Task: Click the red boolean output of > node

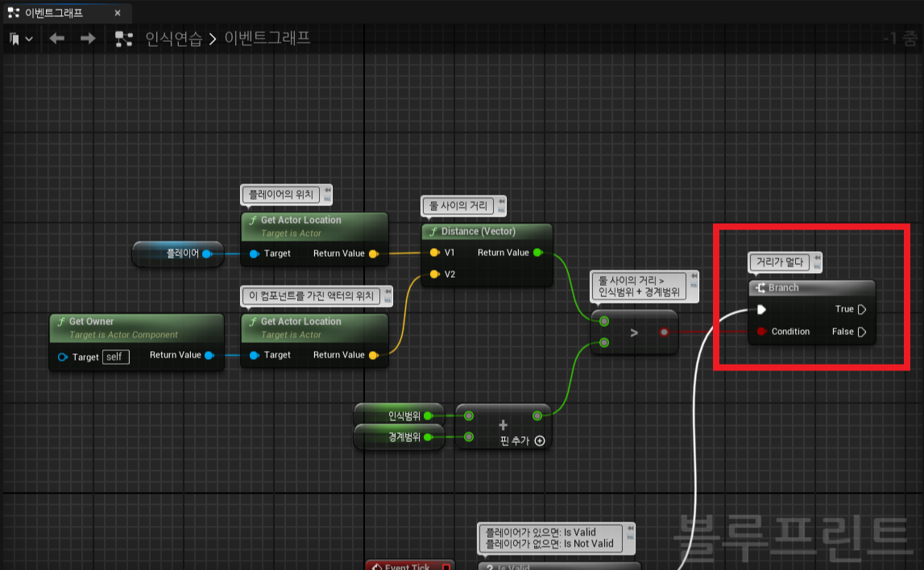Action: pos(664,332)
